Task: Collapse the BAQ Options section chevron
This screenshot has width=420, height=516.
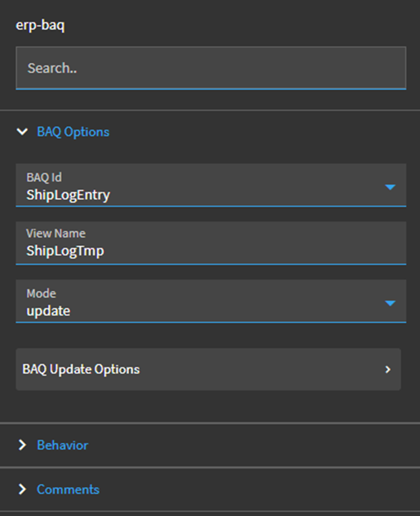Action: pyautogui.click(x=22, y=132)
